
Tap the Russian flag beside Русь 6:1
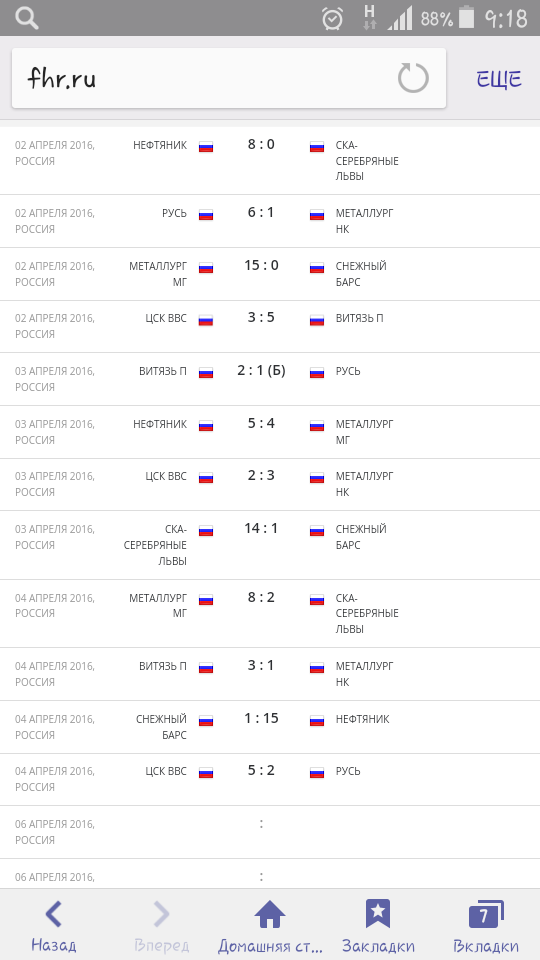[206, 214]
